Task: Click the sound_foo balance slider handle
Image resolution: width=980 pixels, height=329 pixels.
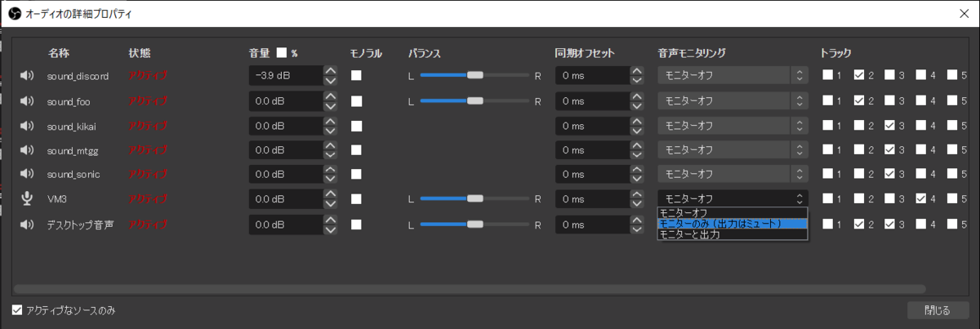Action: (x=474, y=101)
